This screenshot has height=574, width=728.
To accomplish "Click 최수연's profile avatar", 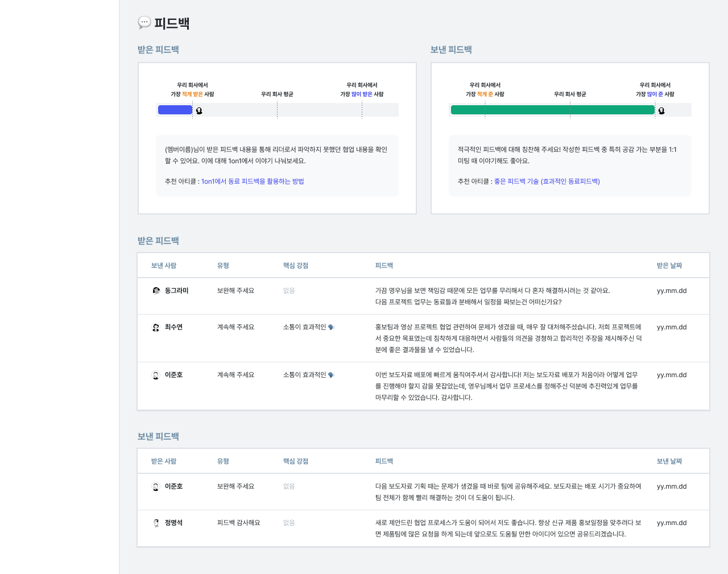I will coord(155,327).
